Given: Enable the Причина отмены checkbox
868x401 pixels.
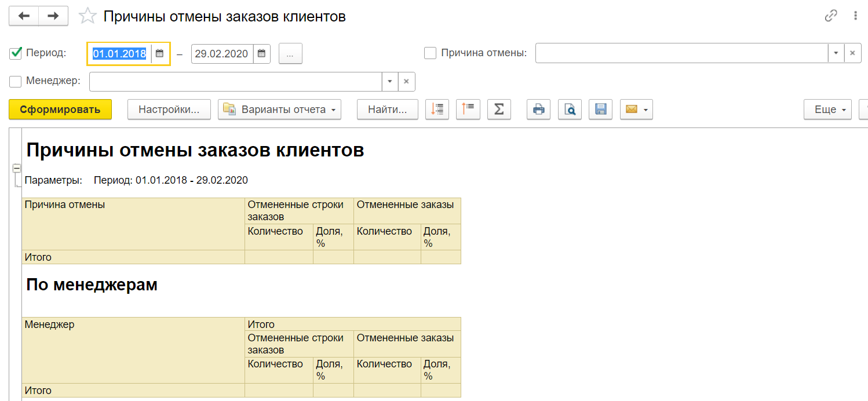Looking at the screenshot, I should pos(430,53).
